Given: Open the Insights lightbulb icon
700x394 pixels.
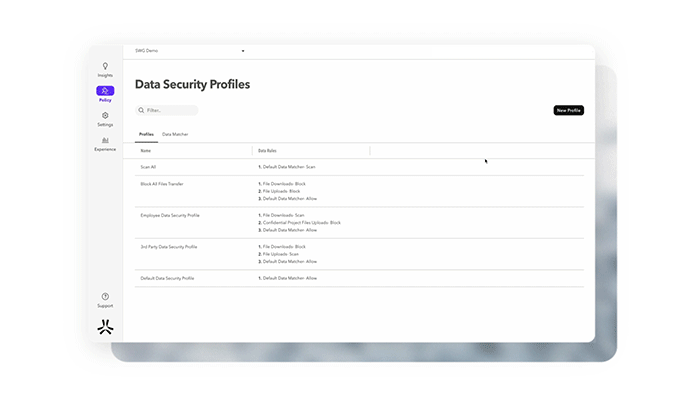Looking at the screenshot, I should click(105, 66).
